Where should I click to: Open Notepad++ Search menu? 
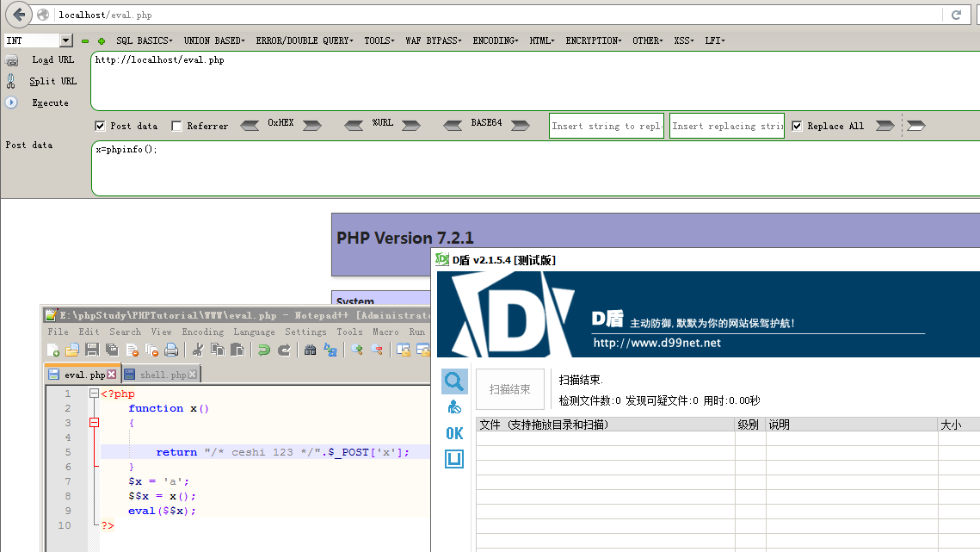tap(125, 332)
